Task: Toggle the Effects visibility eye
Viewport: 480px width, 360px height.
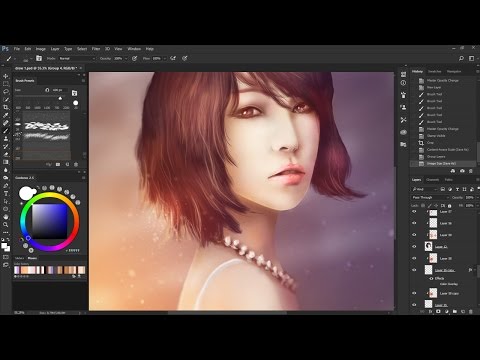Action: 431,278
